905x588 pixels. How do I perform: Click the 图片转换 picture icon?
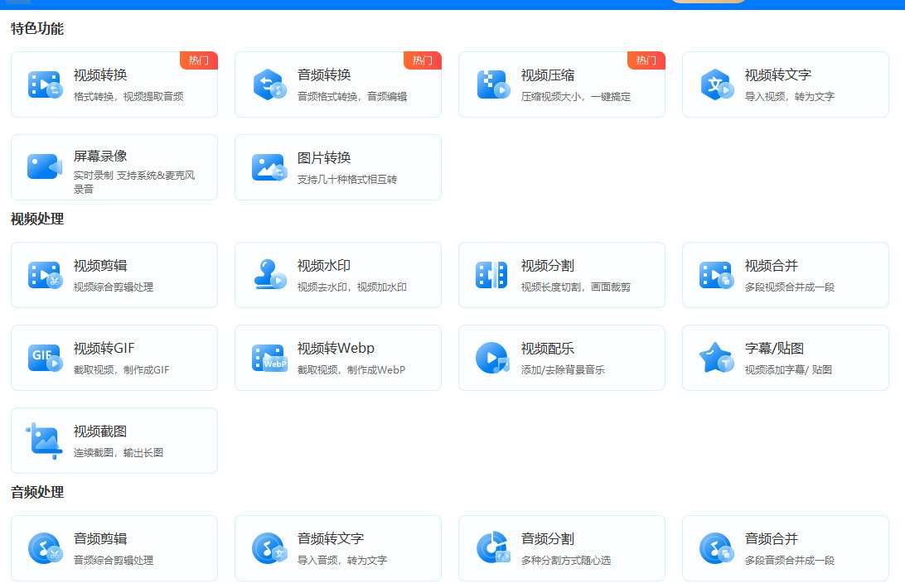coord(269,167)
